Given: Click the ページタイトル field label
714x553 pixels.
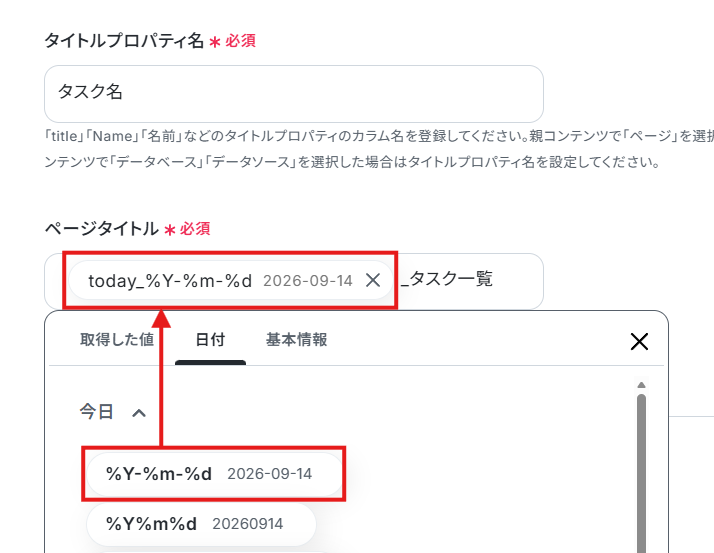Looking at the screenshot, I should click(101, 229).
